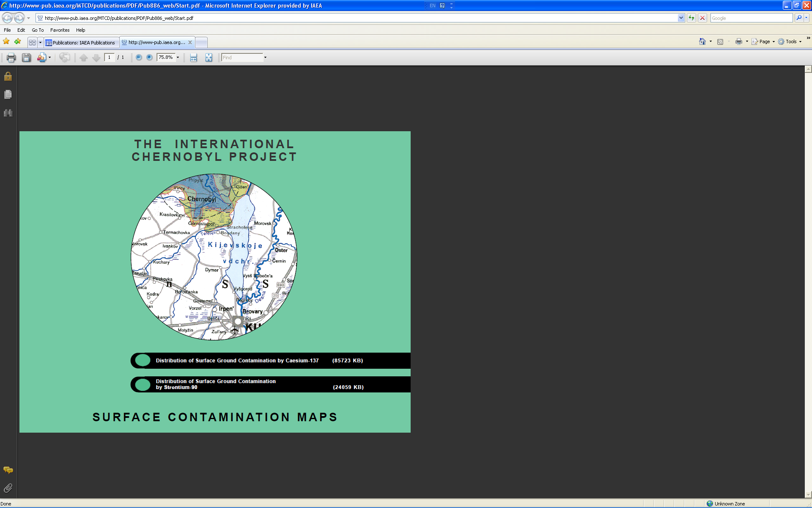Open Quick Tabs list dropdown arrow
Viewport: 812px width, 508px height.
[40, 42]
